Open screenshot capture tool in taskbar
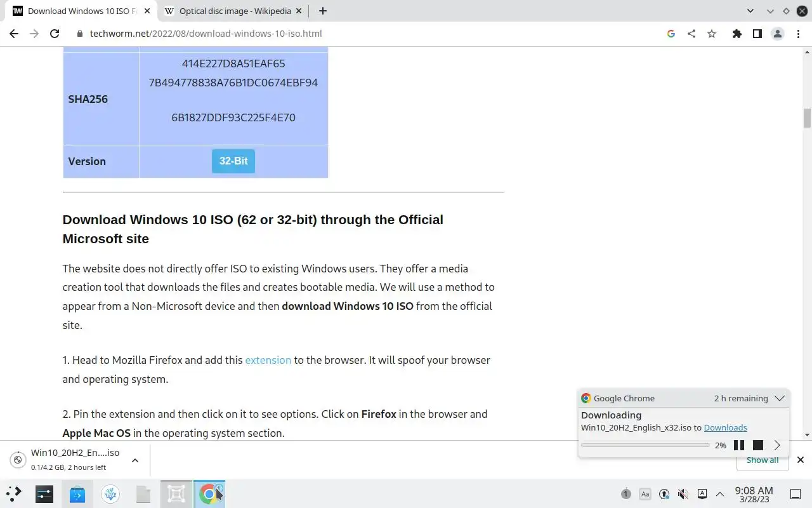 point(176,493)
